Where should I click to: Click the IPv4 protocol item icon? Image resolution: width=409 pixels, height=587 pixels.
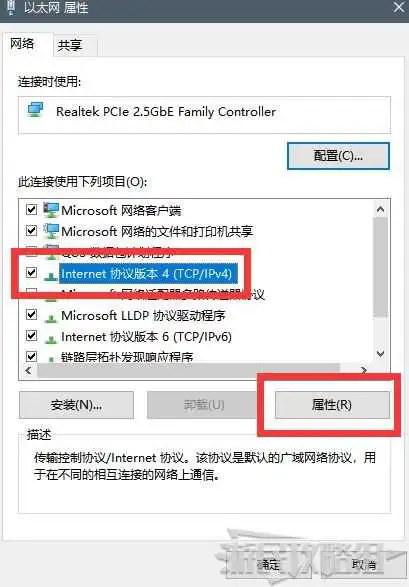[x=51, y=276]
